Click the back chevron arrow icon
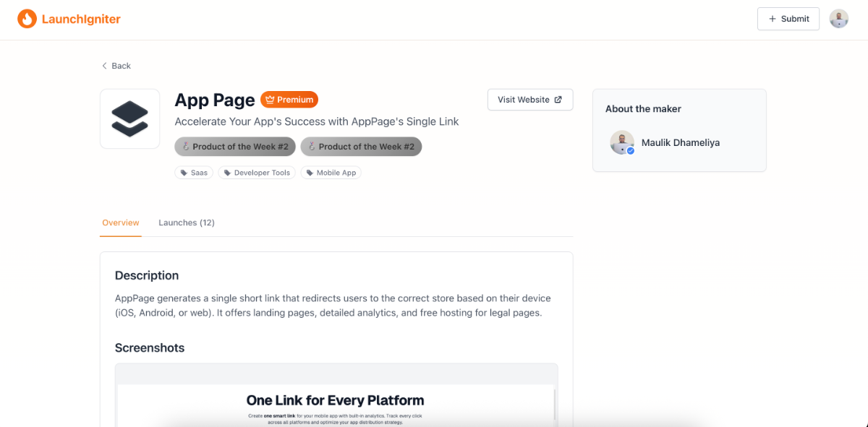Image resolution: width=868 pixels, height=427 pixels. click(104, 65)
